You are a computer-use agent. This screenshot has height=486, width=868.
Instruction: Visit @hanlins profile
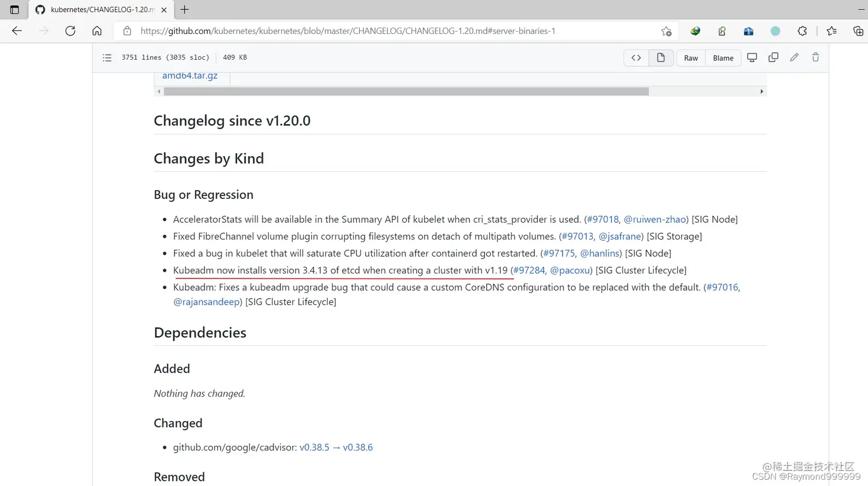point(600,253)
